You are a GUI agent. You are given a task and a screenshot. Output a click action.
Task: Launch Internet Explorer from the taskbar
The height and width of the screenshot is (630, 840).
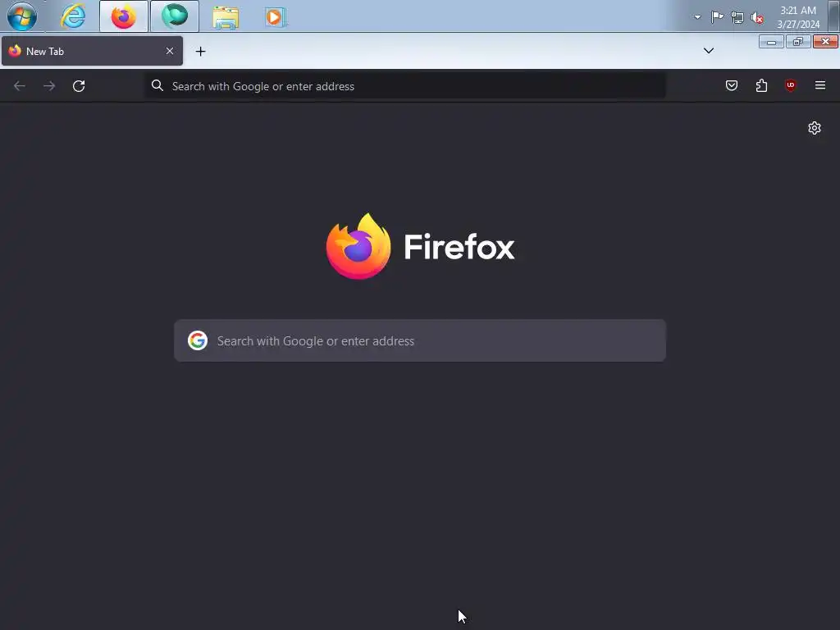tap(73, 16)
